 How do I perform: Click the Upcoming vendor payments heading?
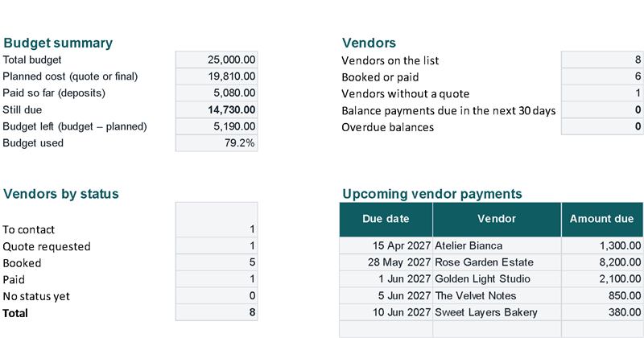click(x=432, y=194)
